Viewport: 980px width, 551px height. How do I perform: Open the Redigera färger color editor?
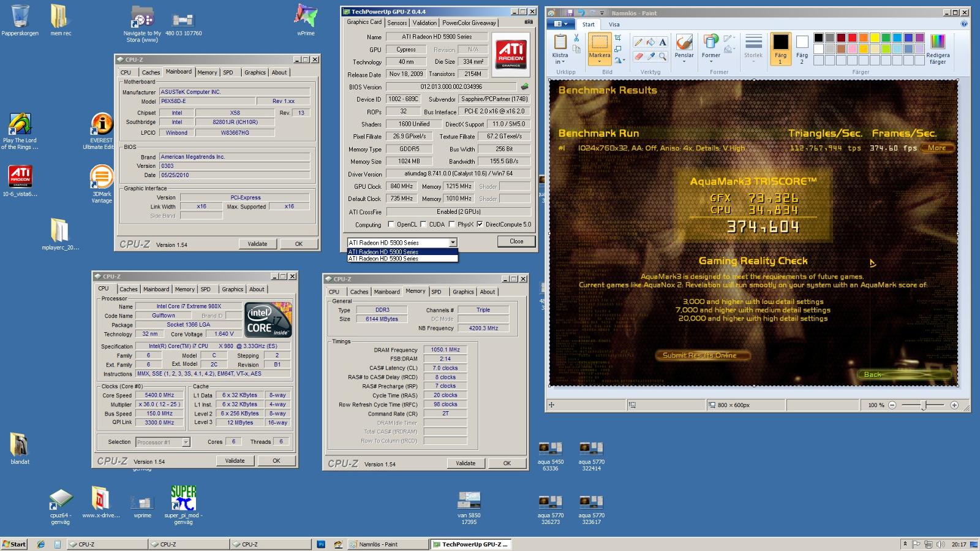coord(938,49)
